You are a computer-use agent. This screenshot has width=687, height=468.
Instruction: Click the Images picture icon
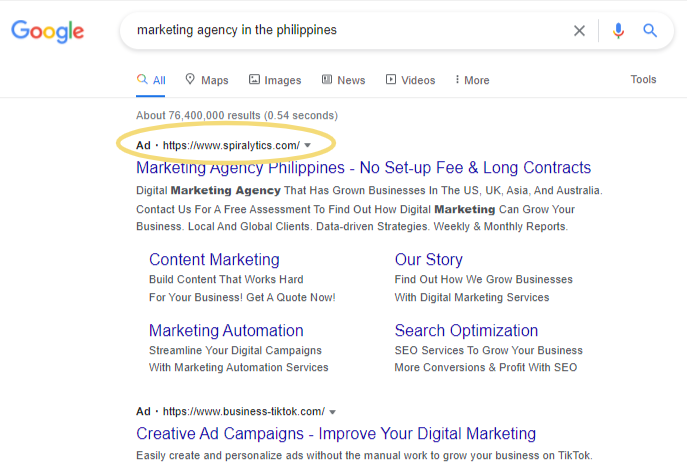coord(254,79)
